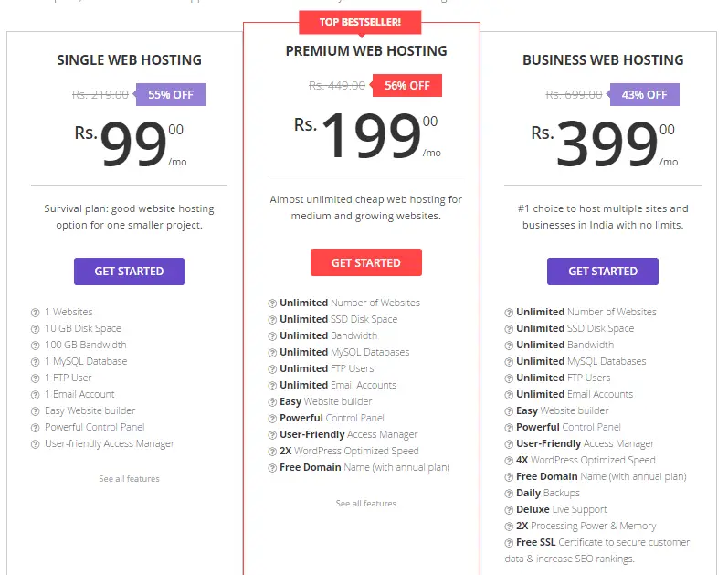Click the 56% OFF red discount badge
This screenshot has width=728, height=575.
[407, 86]
